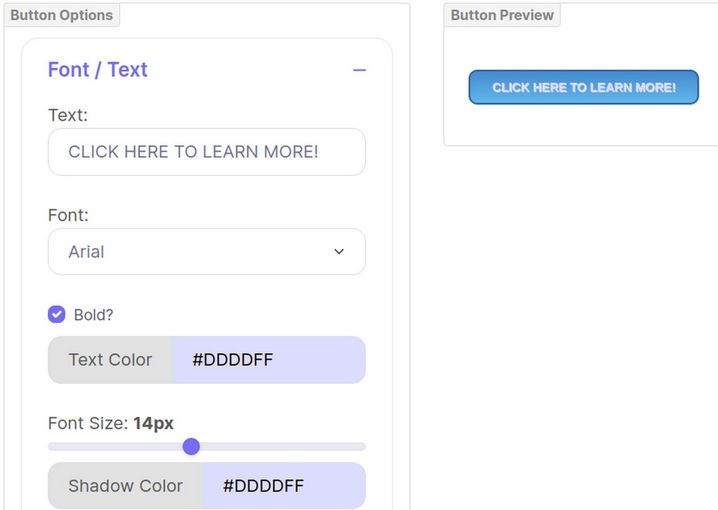Edit the Text Color hex value field
The height and width of the screenshot is (510, 718).
click(268, 360)
